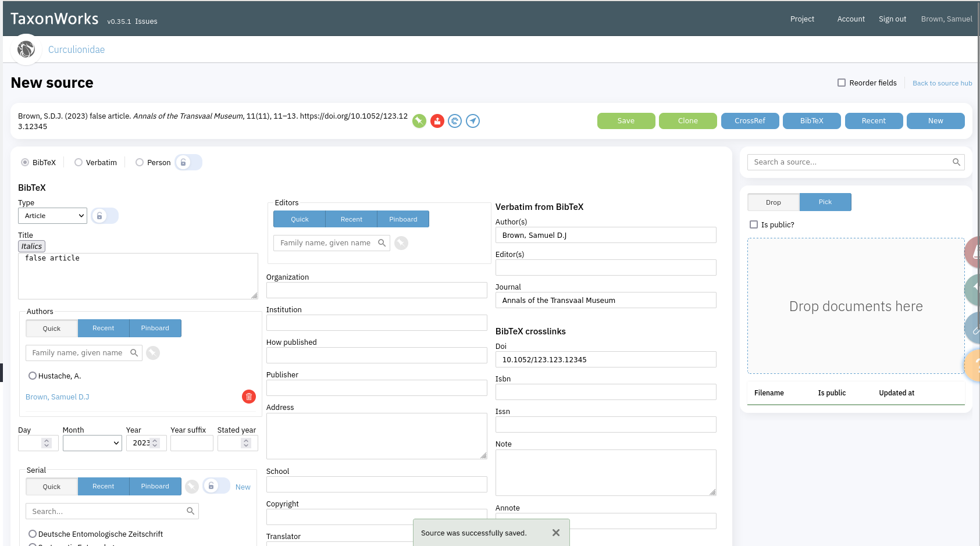Select the Hustache, A. author radio
Image resolution: width=980 pixels, height=546 pixels.
[33, 376]
